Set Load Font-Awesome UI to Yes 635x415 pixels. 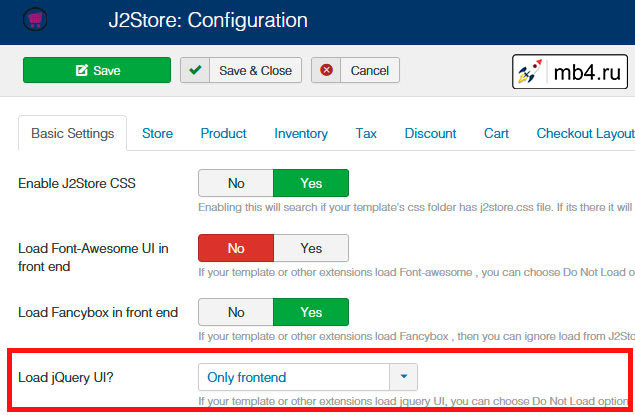point(311,248)
